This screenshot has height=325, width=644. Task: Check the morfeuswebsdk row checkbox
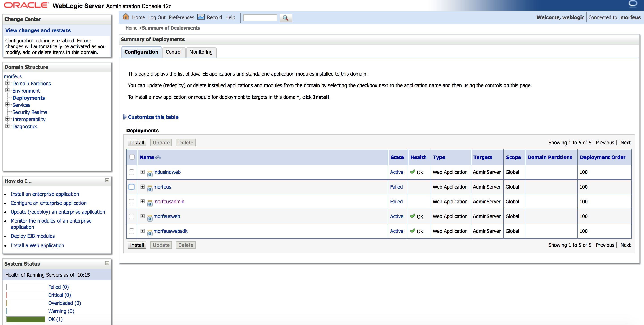coord(132,231)
